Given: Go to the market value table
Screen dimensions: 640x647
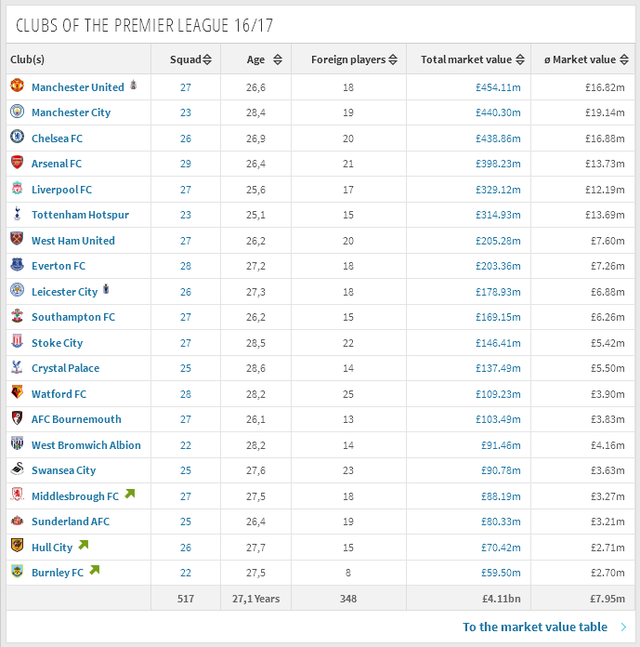Looking at the screenshot, I should [x=535, y=627].
